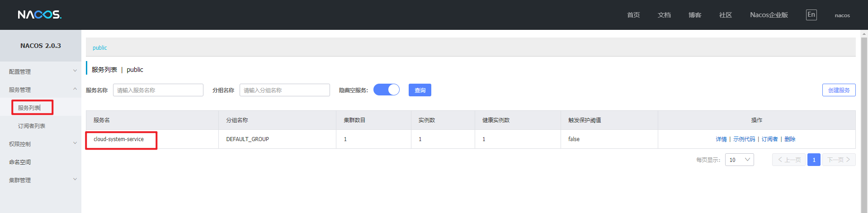The width and height of the screenshot is (868, 213).
Task: Open 服务列表 in the sidebar
Action: pos(29,108)
